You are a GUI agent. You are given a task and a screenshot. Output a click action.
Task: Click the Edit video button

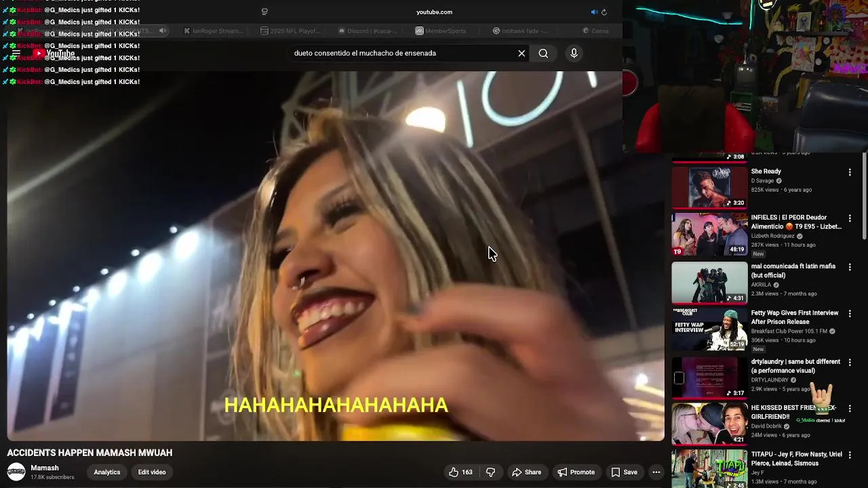click(152, 472)
